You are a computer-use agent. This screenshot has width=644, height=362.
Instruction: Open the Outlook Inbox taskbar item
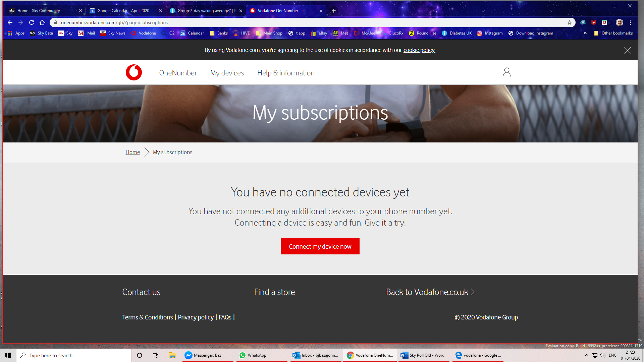point(316,355)
